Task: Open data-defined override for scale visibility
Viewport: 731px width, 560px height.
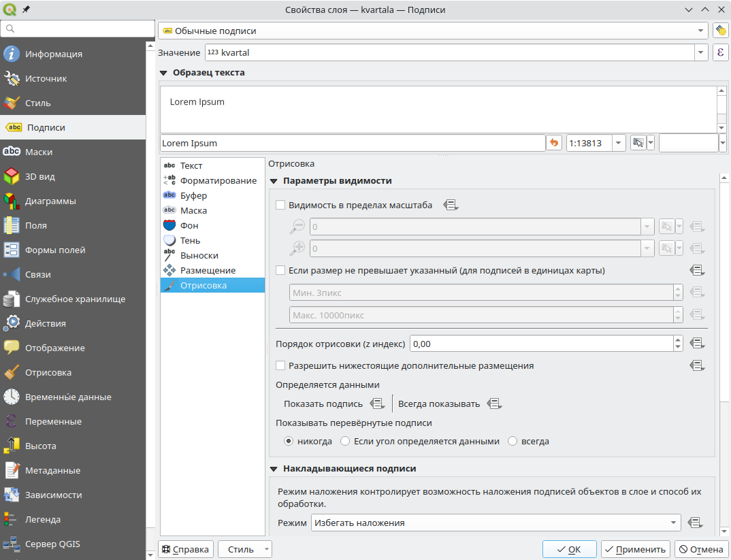Action: tap(451, 205)
